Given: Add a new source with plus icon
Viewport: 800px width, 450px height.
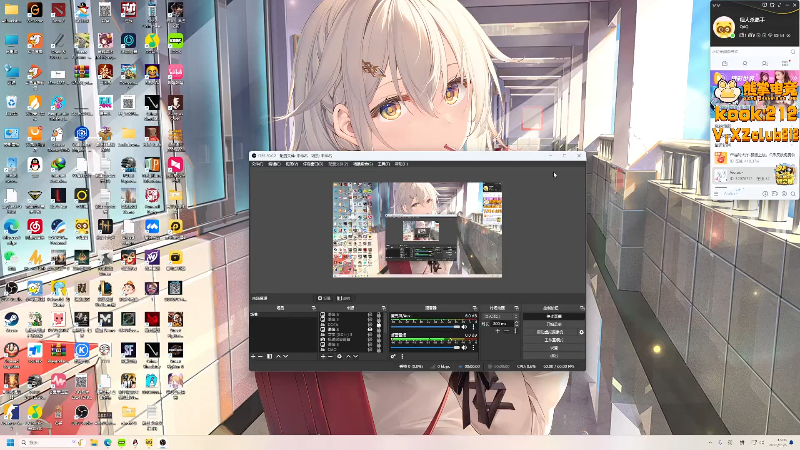Looking at the screenshot, I should tap(323, 356).
